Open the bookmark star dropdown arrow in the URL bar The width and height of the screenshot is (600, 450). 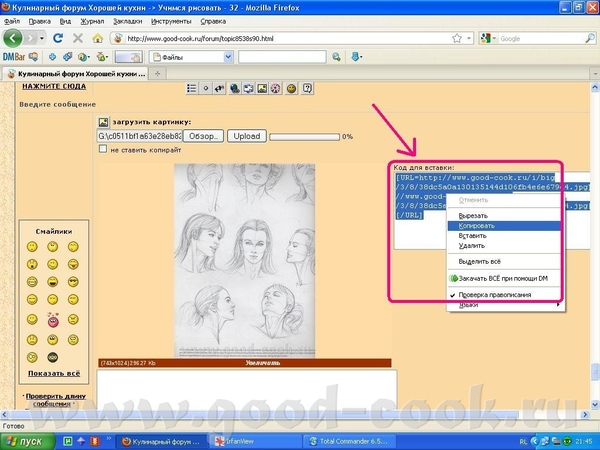click(x=469, y=38)
